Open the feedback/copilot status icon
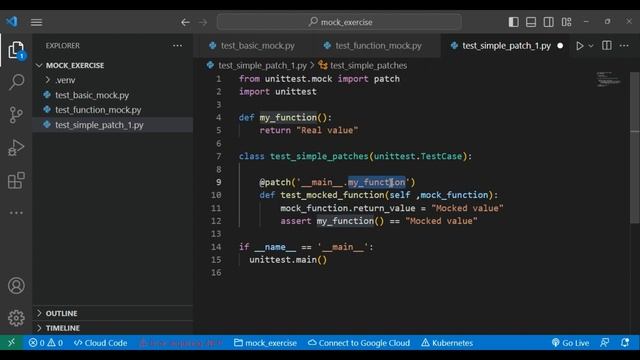Screen dimensions: 640x360 [605, 343]
